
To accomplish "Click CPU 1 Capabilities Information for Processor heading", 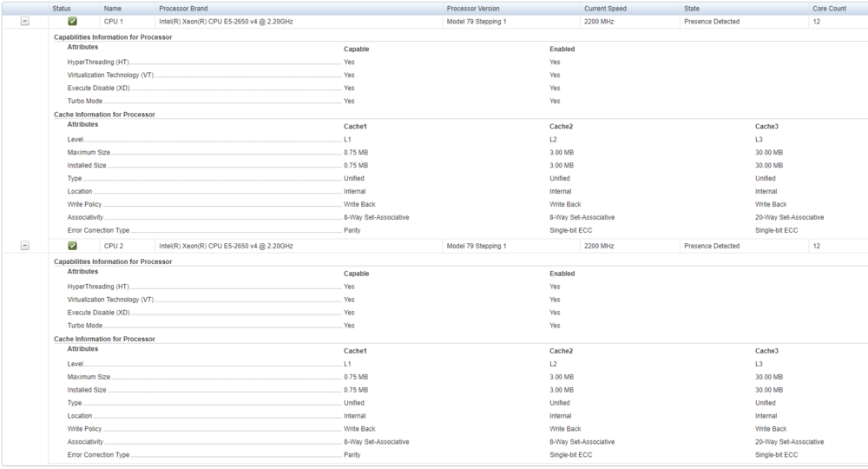I will click(x=113, y=37).
